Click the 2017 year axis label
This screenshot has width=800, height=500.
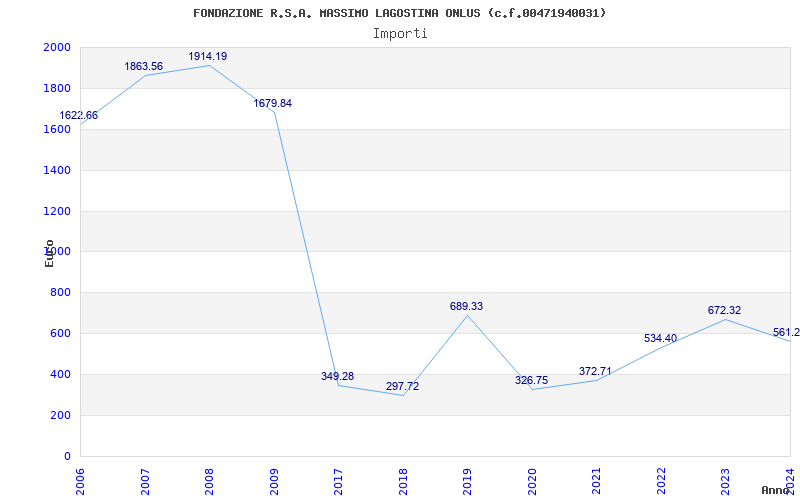[339, 481]
